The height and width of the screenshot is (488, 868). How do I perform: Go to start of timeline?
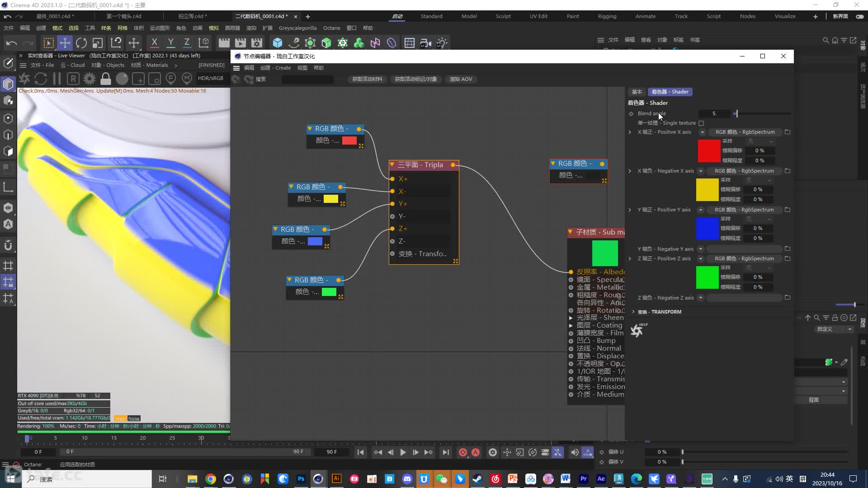tap(360, 452)
